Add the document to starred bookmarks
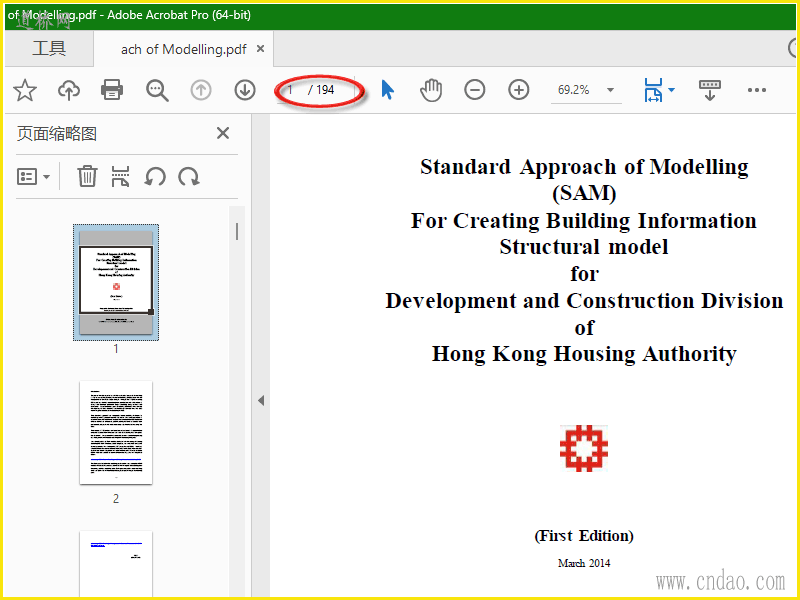Image resolution: width=800 pixels, height=600 pixels. pyautogui.click(x=24, y=90)
